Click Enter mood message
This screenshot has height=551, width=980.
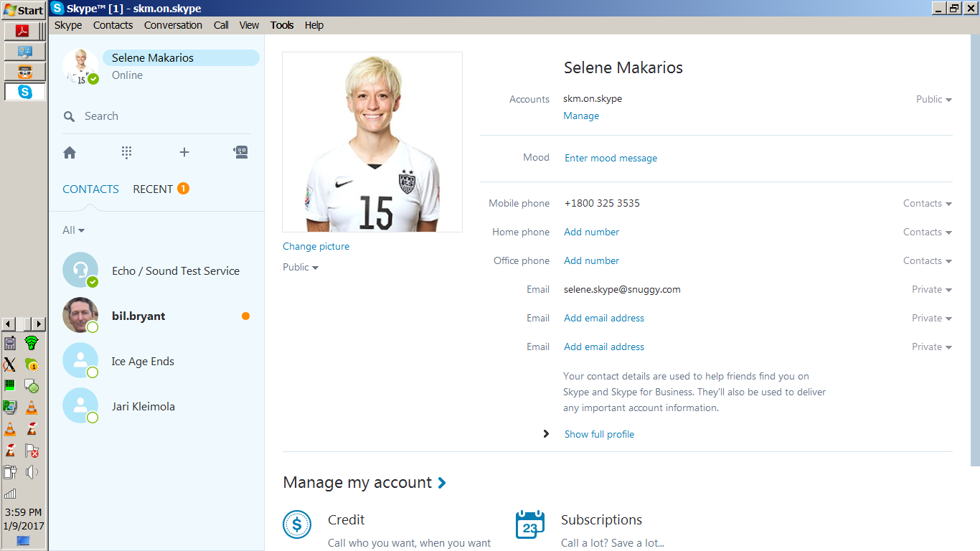(x=611, y=159)
